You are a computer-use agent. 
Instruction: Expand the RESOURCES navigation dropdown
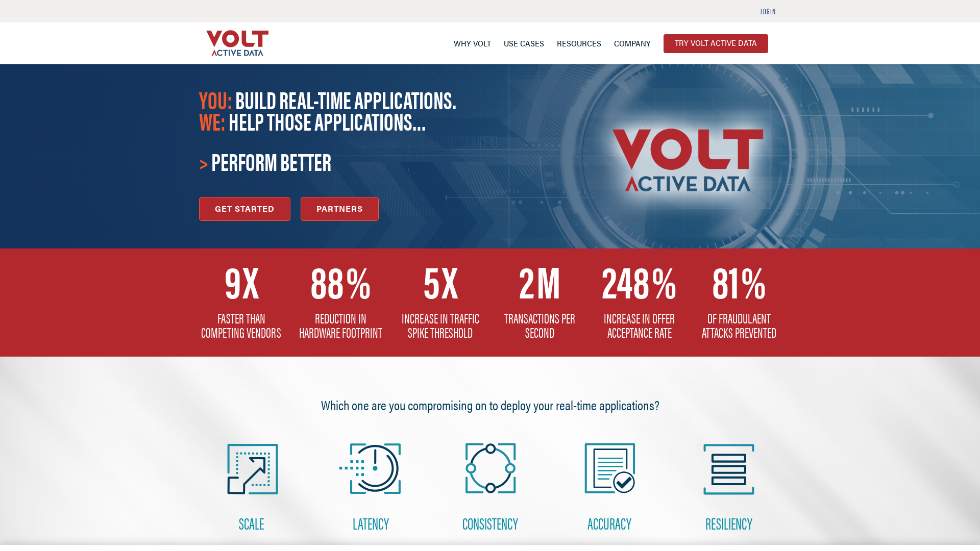[x=579, y=43]
